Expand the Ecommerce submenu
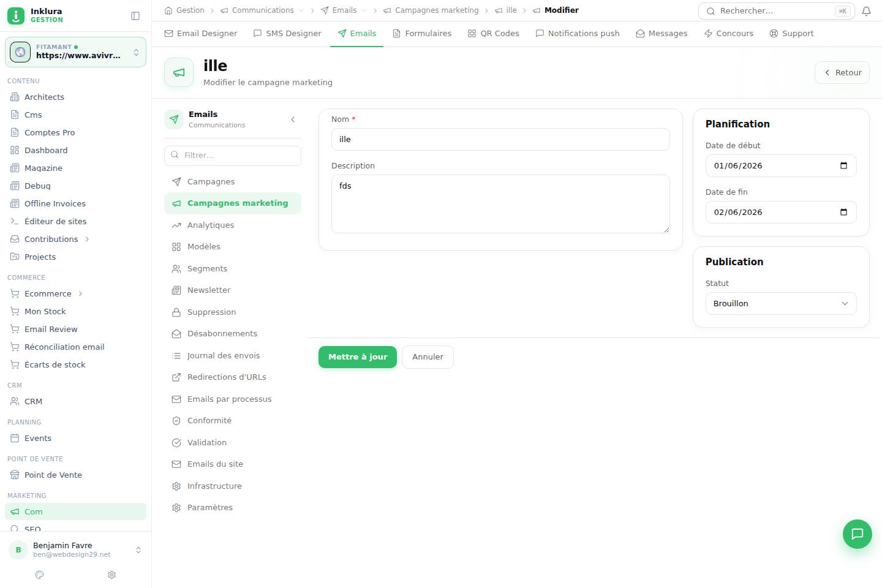Viewport: 882px width, 588px height. tap(80, 293)
